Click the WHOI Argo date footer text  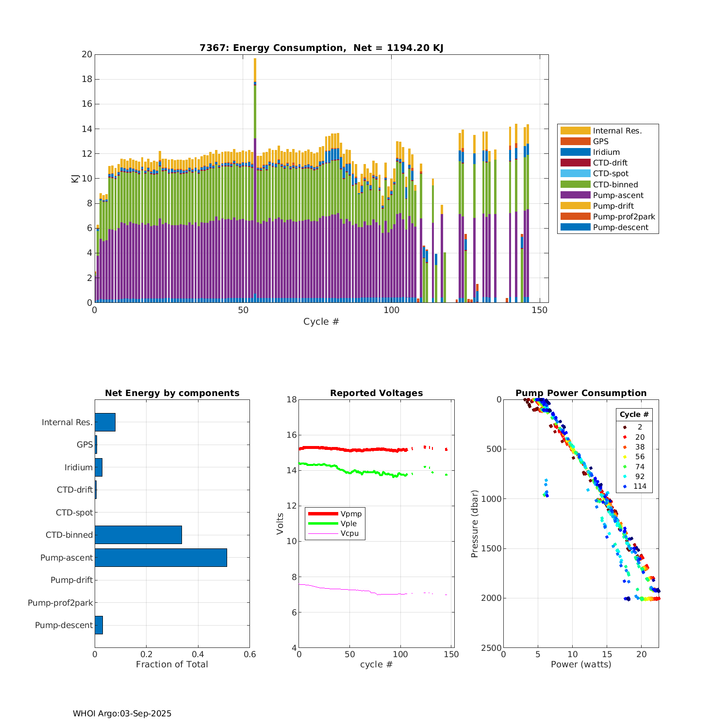click(x=122, y=713)
